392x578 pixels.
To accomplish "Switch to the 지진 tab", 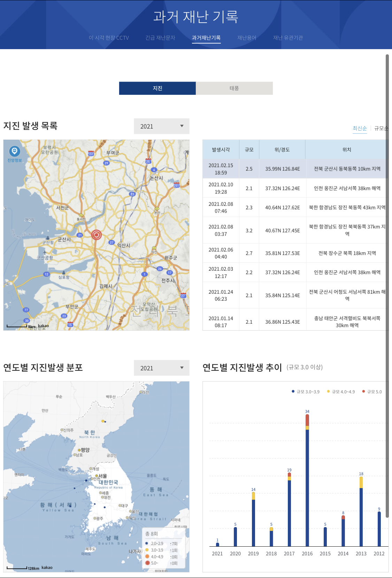I will [157, 88].
